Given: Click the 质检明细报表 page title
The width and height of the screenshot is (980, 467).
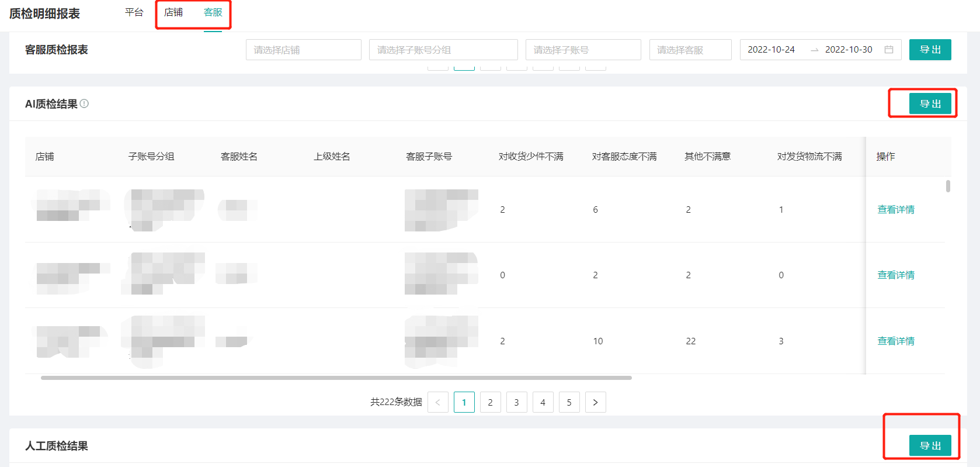Looking at the screenshot, I should point(44,13).
